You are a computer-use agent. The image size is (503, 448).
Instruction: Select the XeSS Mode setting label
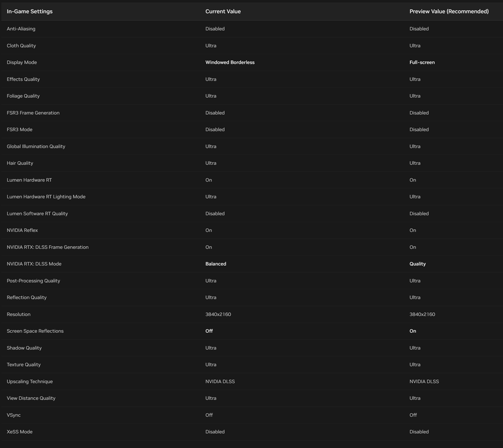tap(20, 432)
